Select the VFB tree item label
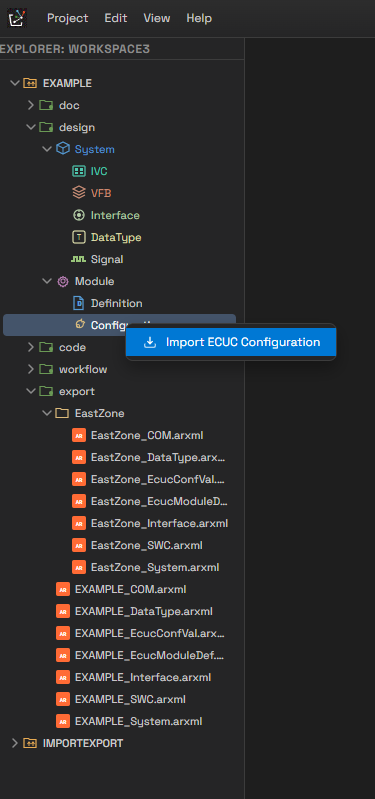This screenshot has width=375, height=799. click(x=101, y=193)
